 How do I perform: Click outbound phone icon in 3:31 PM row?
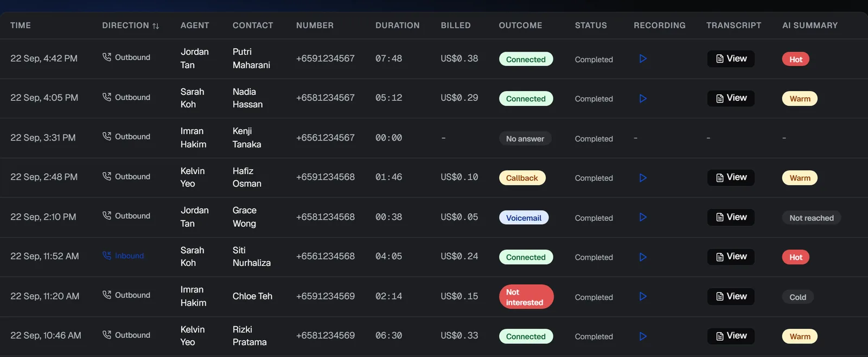[x=107, y=136]
